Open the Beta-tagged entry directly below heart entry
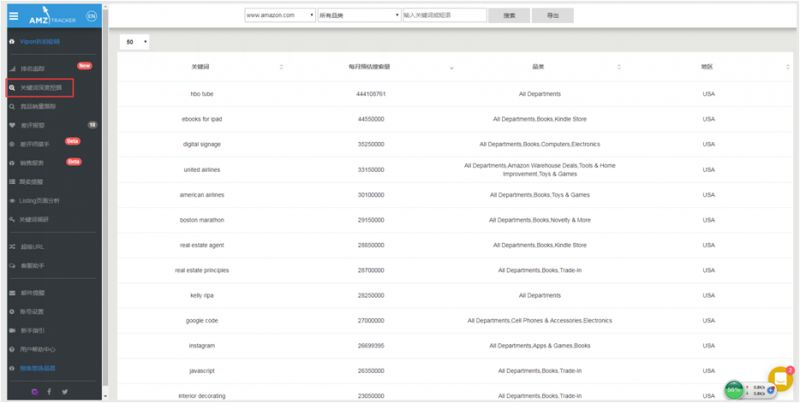800x403 pixels. tap(31, 144)
